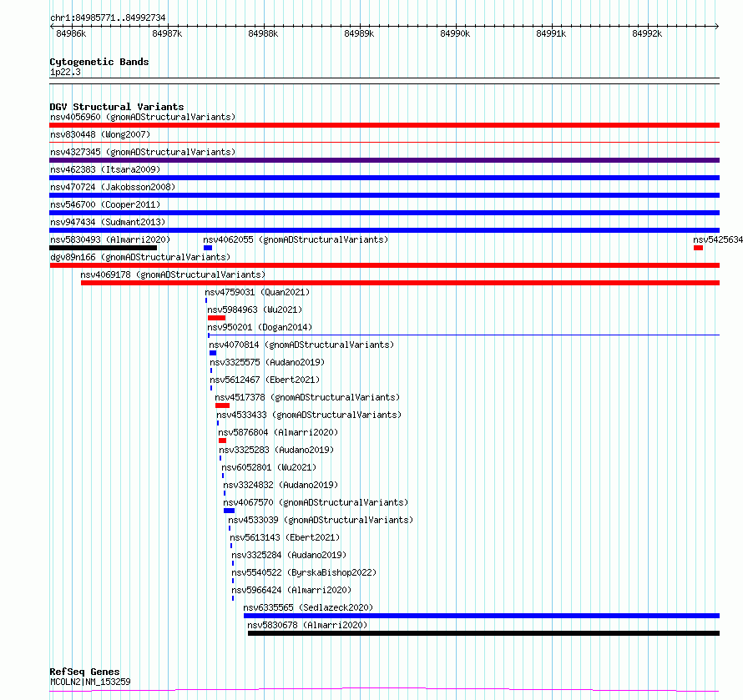Open nsv5876804 (Almarri2020) label

(278, 432)
